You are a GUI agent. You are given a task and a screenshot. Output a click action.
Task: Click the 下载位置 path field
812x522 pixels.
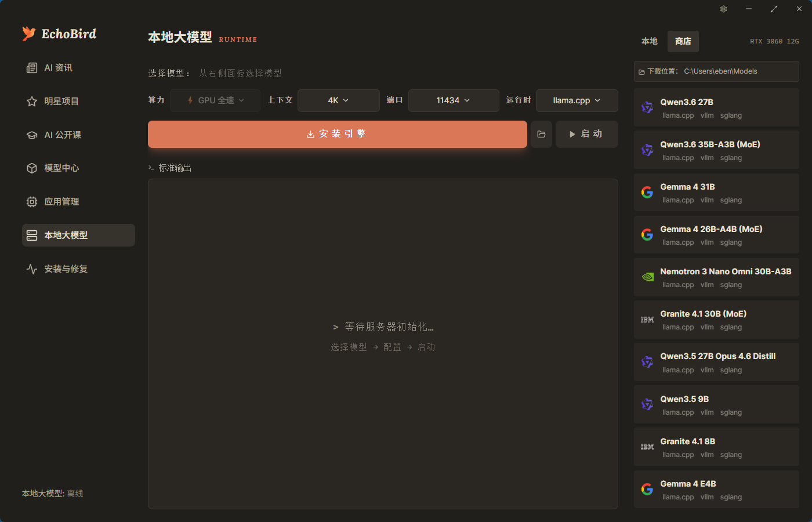point(716,71)
